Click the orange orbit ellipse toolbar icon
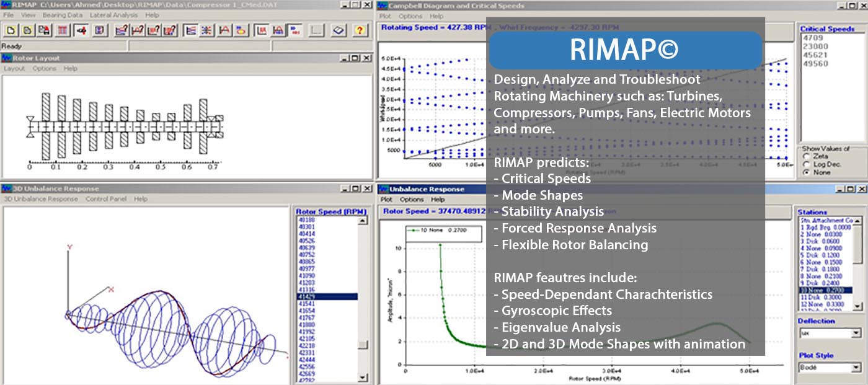The image size is (868, 385). click(x=241, y=30)
